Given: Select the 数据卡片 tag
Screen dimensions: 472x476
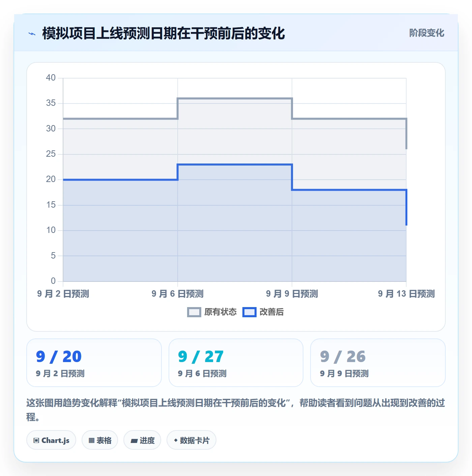Looking at the screenshot, I should coord(191,440).
